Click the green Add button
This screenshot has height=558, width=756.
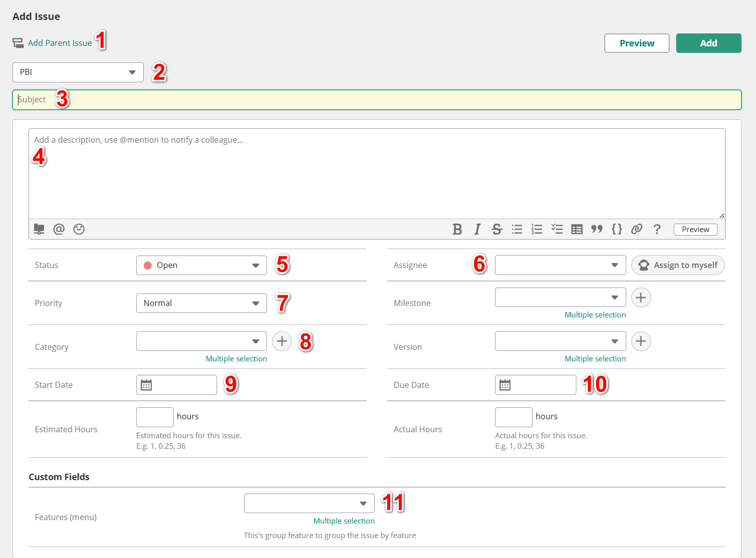[708, 43]
